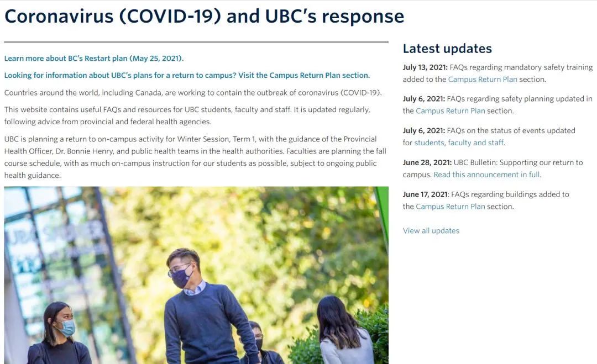Image resolution: width=597 pixels, height=364 pixels.
Task: Visit the Campus Return Plan section banner link
Action: coord(187,75)
